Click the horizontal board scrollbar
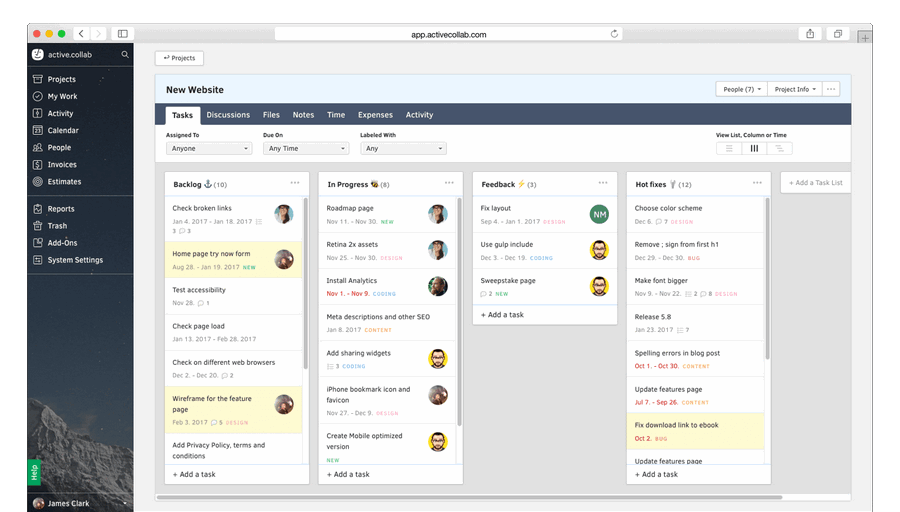The height and width of the screenshot is (512, 900). pos(469,497)
